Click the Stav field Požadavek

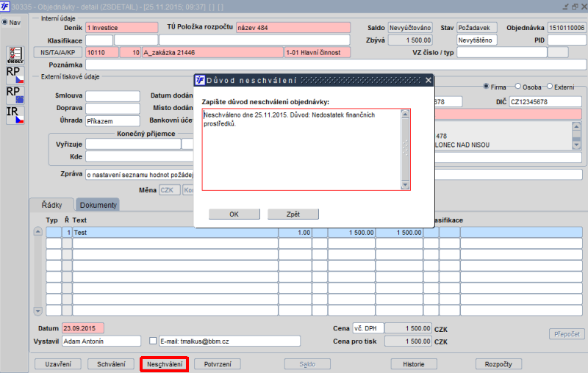[477, 28]
